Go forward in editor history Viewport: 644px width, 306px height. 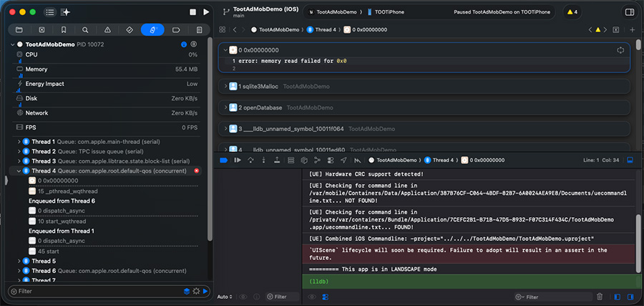pos(243,29)
